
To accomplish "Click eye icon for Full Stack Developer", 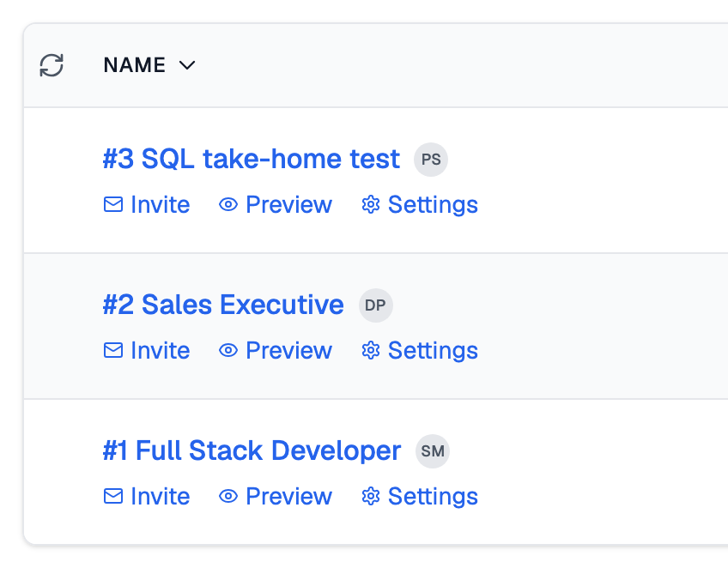I will click(x=228, y=496).
